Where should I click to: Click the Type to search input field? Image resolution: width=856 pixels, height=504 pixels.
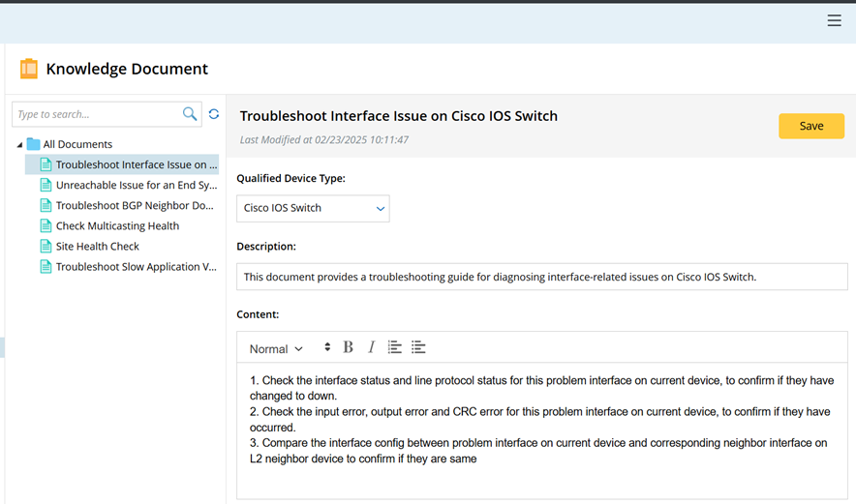pos(95,114)
